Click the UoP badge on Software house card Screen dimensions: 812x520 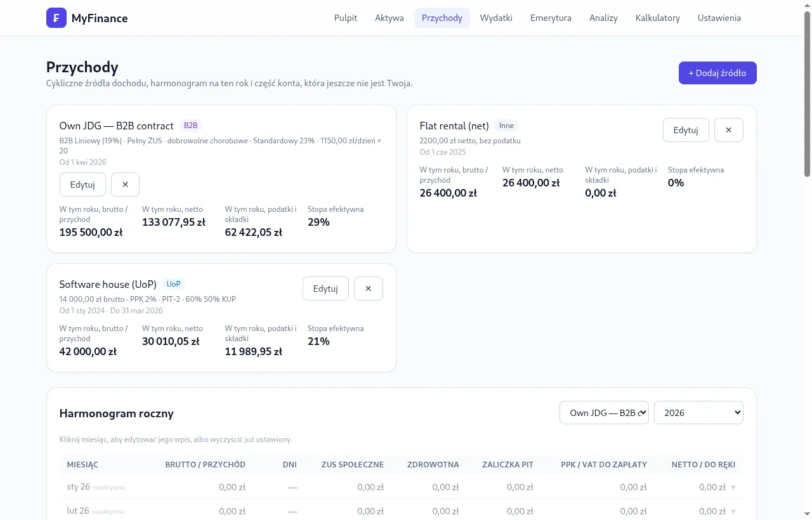click(174, 284)
